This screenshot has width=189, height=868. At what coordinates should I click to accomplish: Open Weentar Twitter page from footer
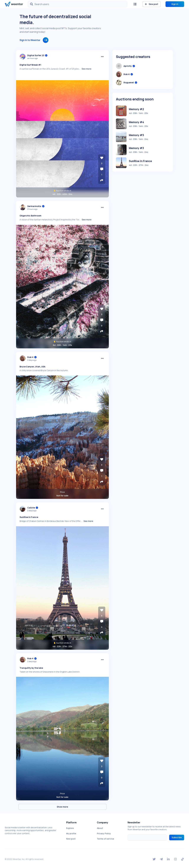coord(154,859)
